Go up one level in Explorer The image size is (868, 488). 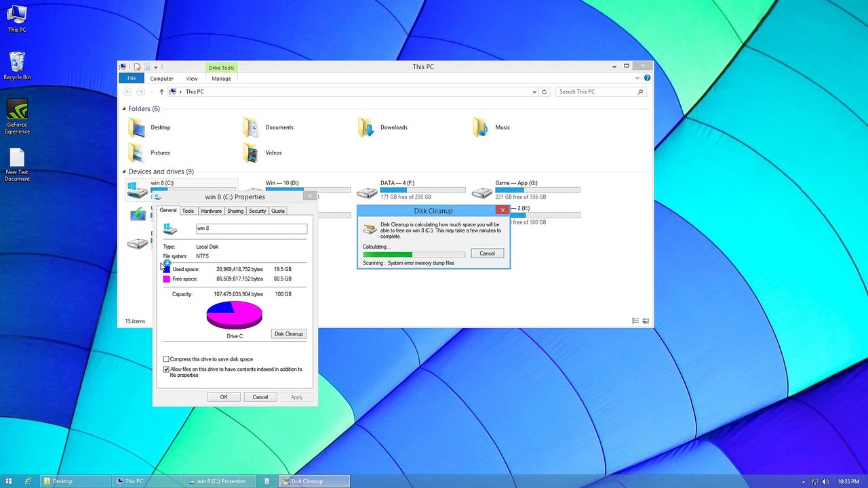pos(161,91)
